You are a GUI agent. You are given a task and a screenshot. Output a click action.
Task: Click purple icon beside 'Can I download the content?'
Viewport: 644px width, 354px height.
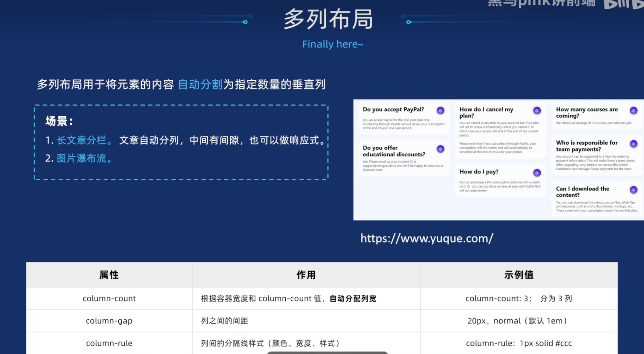click(x=633, y=190)
